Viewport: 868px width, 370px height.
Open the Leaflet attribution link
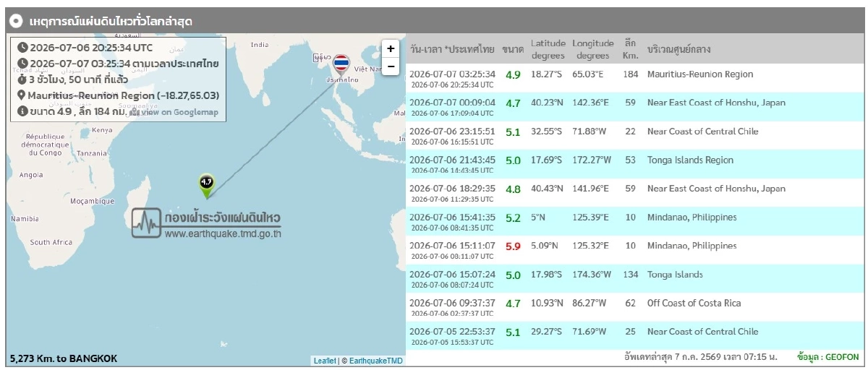coord(325,360)
